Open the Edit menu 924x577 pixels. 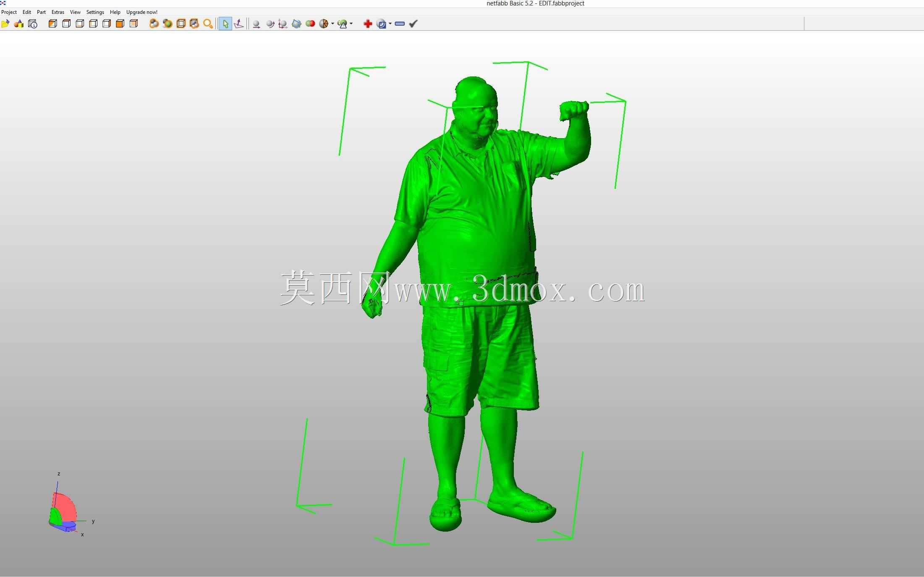[27, 12]
